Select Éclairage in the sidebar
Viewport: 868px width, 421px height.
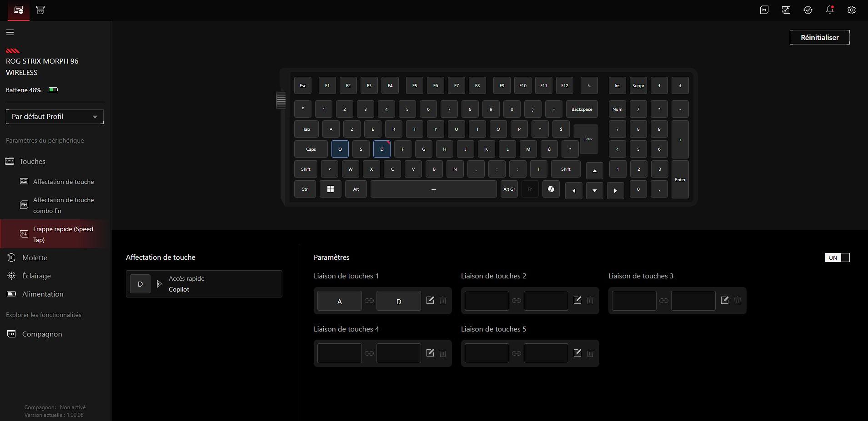coord(36,276)
